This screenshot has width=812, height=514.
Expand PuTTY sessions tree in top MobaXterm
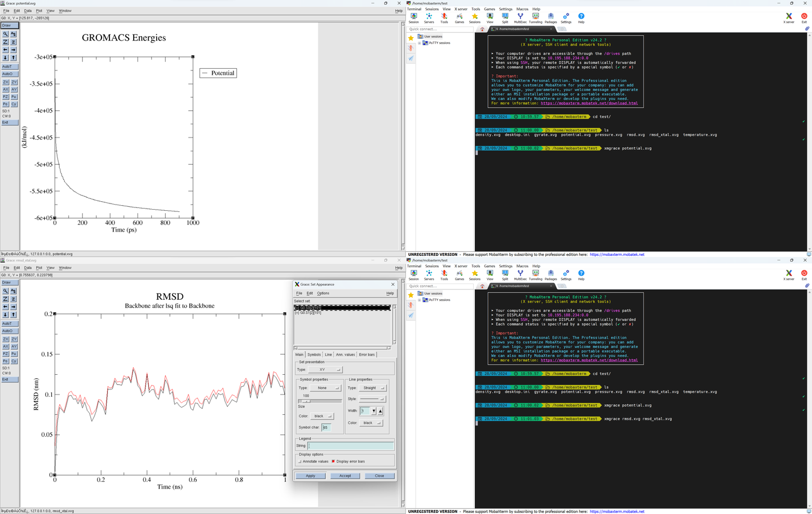420,43
